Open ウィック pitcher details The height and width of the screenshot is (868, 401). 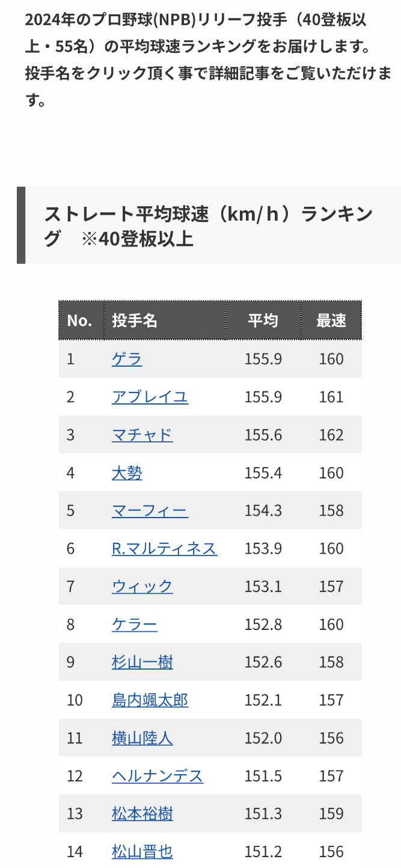coord(142,586)
